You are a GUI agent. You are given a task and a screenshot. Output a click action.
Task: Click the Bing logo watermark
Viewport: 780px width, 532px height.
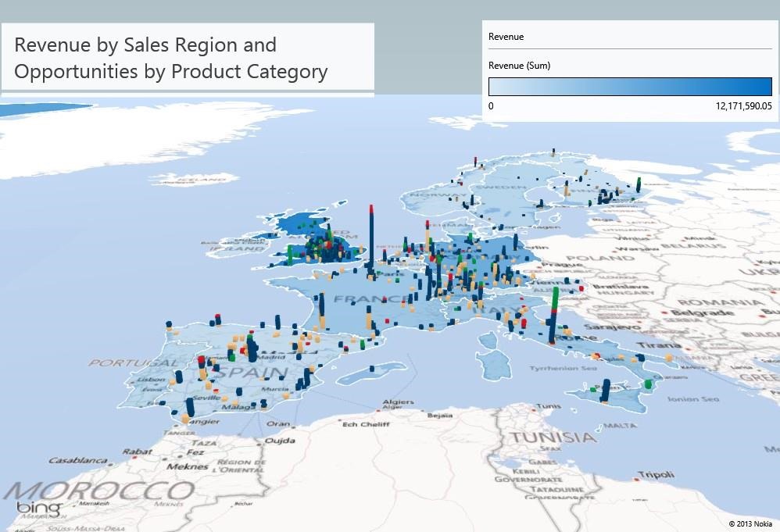[38, 509]
